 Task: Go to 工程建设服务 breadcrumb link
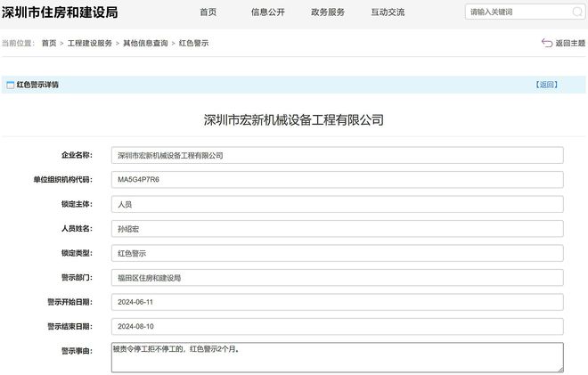(90, 43)
